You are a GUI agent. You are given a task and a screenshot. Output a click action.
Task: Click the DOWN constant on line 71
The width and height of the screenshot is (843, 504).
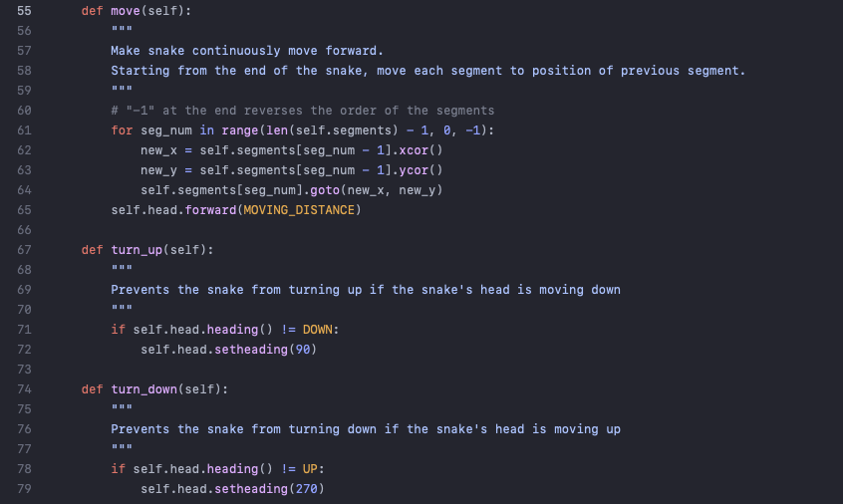click(317, 330)
